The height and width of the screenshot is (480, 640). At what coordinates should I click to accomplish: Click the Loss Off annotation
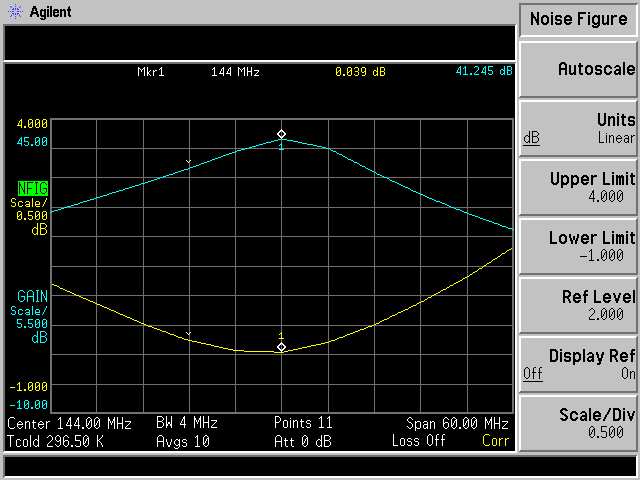pos(418,441)
